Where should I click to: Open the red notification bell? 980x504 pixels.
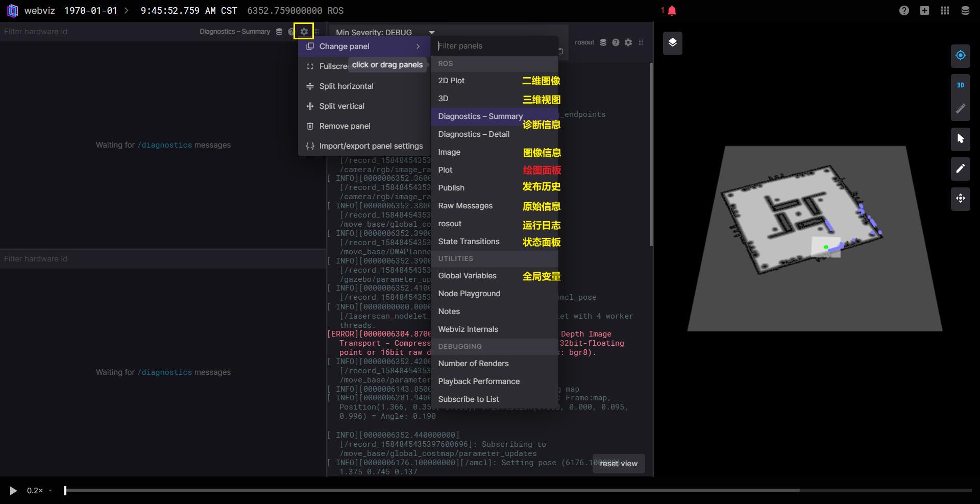coord(672,11)
